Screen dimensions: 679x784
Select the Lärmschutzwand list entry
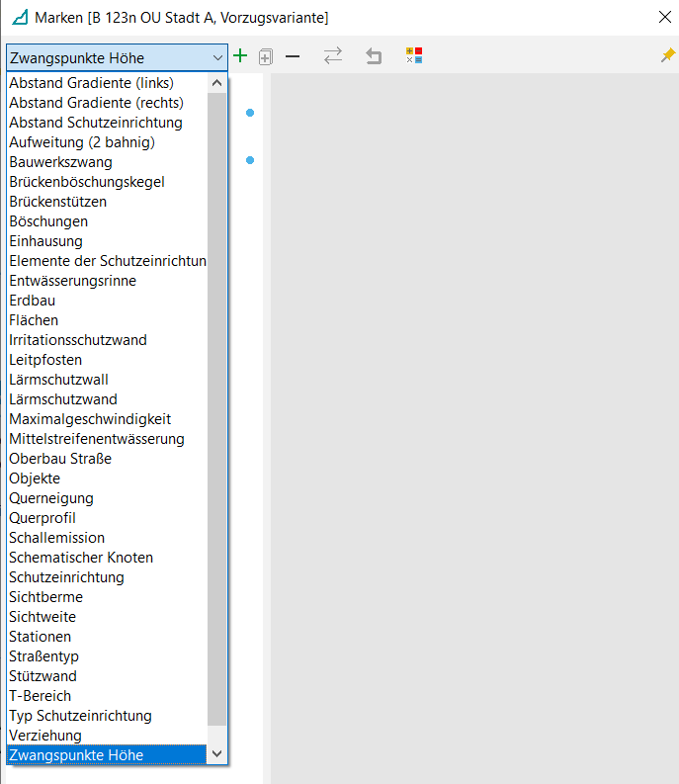point(63,399)
